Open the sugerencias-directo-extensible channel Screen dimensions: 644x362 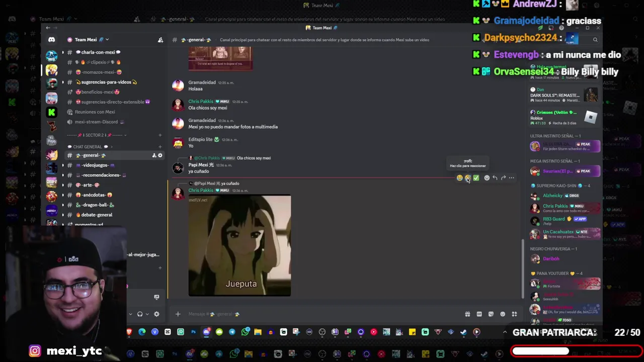coord(114,102)
